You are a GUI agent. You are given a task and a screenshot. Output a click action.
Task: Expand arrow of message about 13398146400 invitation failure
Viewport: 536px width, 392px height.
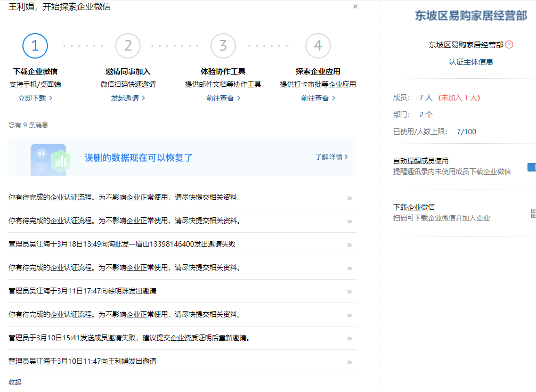(x=350, y=244)
